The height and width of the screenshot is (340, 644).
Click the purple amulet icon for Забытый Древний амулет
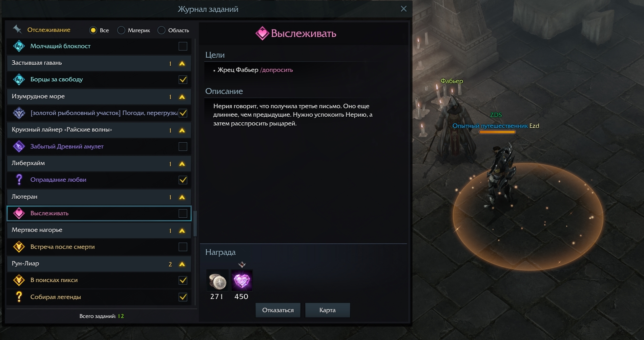[19, 146]
